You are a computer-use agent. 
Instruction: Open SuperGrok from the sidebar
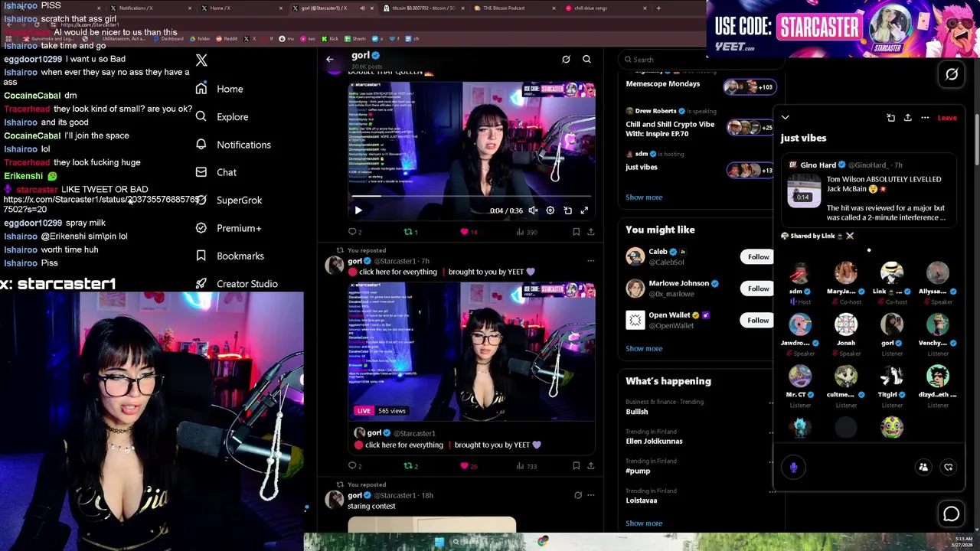(229, 200)
